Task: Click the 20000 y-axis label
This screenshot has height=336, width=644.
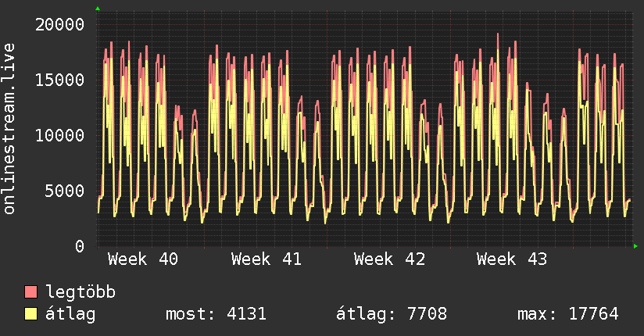Action: (x=59, y=25)
